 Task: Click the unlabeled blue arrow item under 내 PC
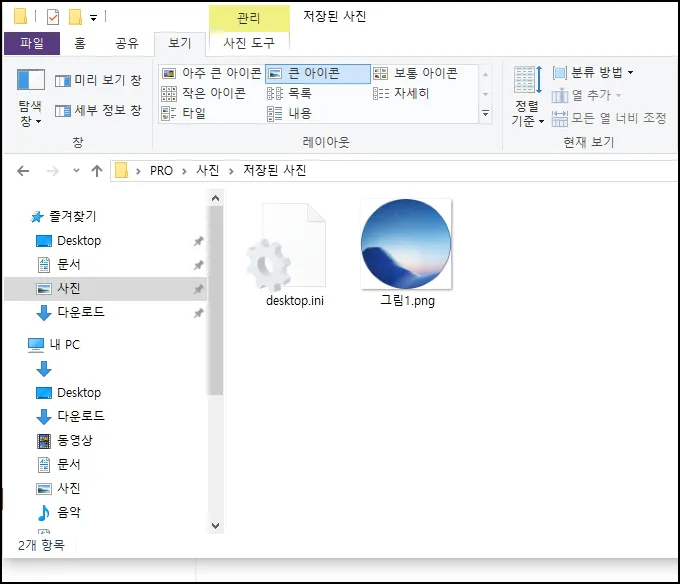tap(44, 369)
